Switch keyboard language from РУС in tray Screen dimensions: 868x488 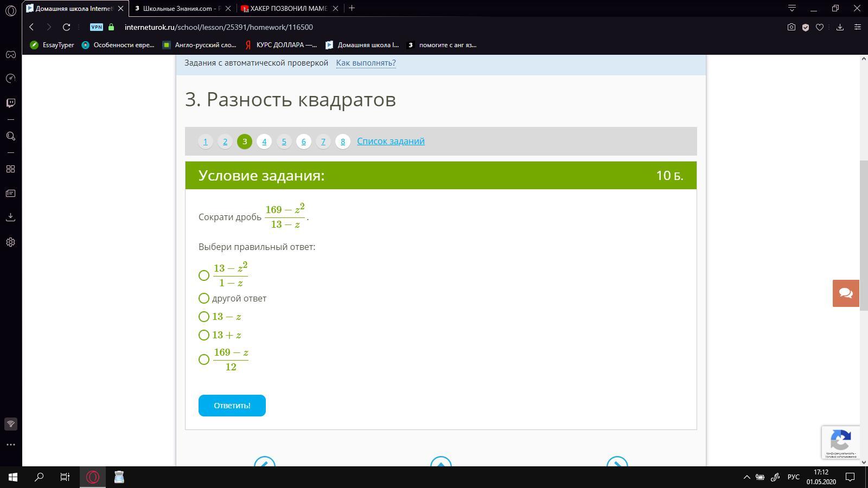(794, 477)
